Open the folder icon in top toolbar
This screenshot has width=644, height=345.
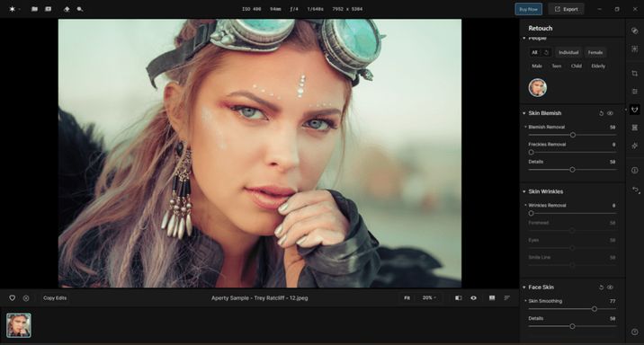click(34, 9)
